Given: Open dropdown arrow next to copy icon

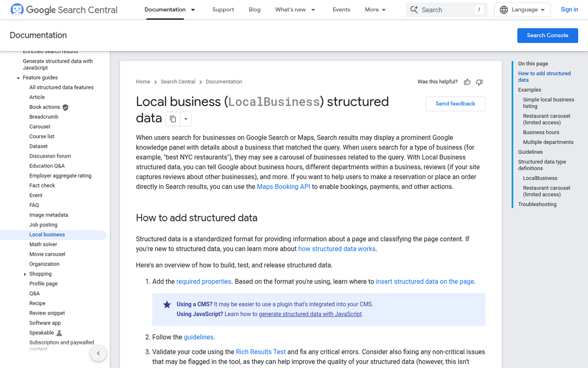Looking at the screenshot, I should 186,119.
